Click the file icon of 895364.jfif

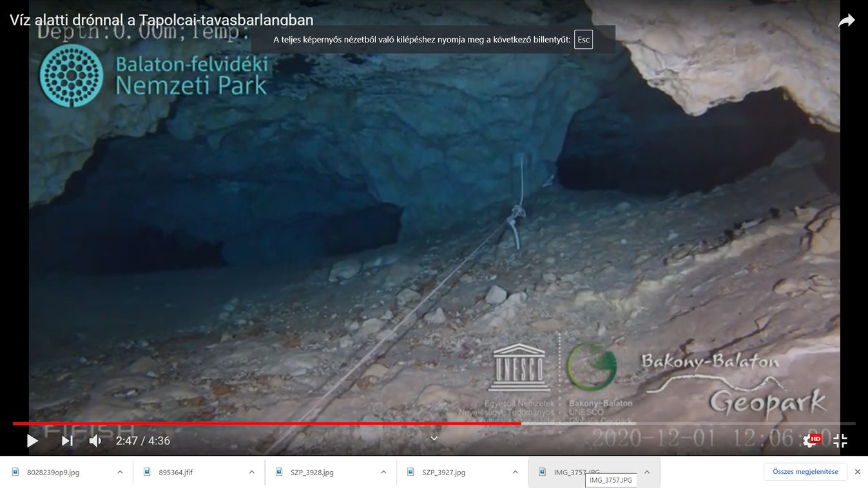pyautogui.click(x=147, y=472)
